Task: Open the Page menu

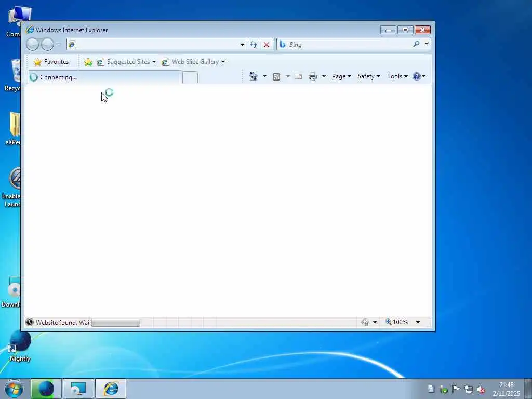Action: [341, 77]
